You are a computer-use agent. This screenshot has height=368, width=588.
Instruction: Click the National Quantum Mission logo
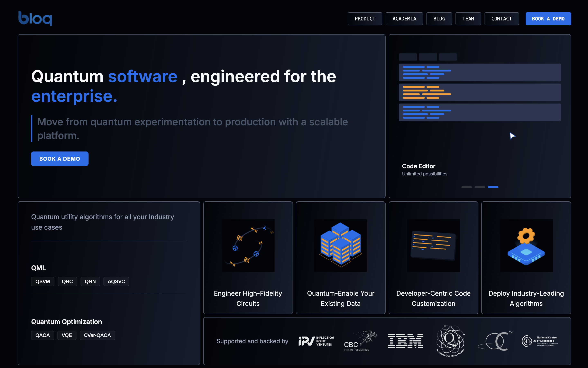[450, 341]
